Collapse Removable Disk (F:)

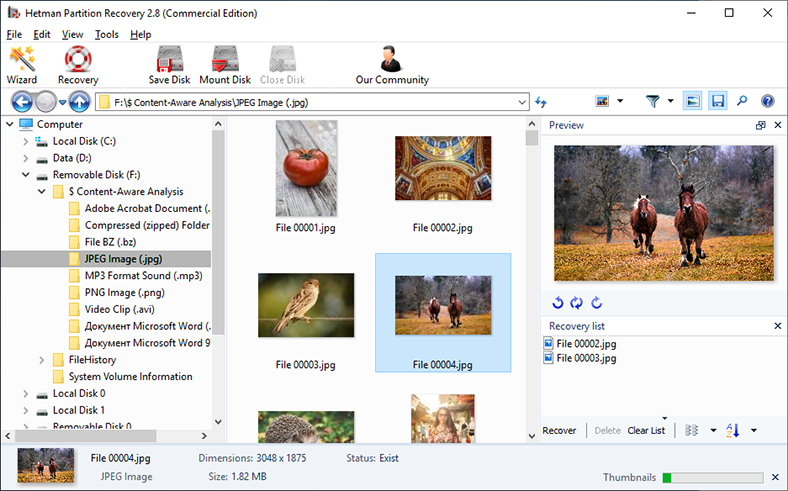click(x=26, y=175)
